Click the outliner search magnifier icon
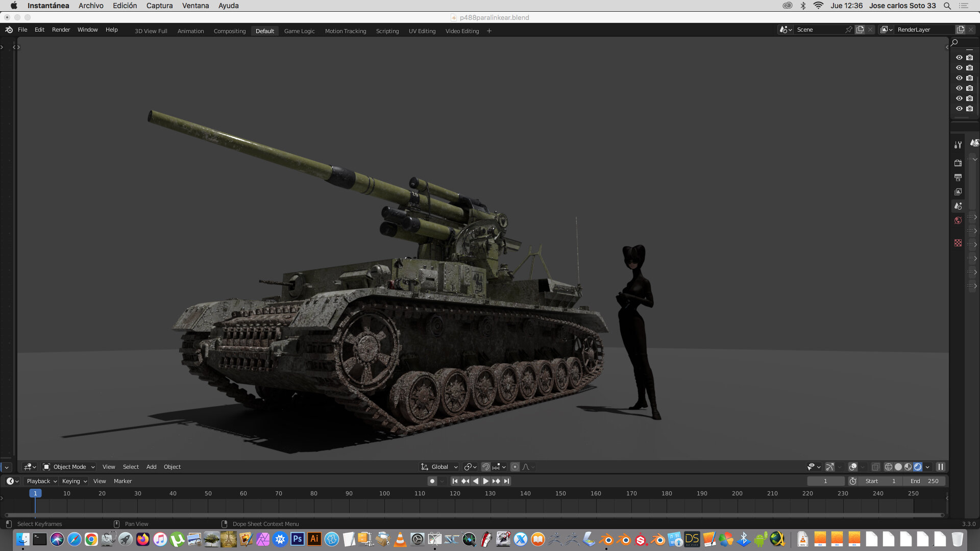This screenshot has height=551, width=980. click(954, 42)
